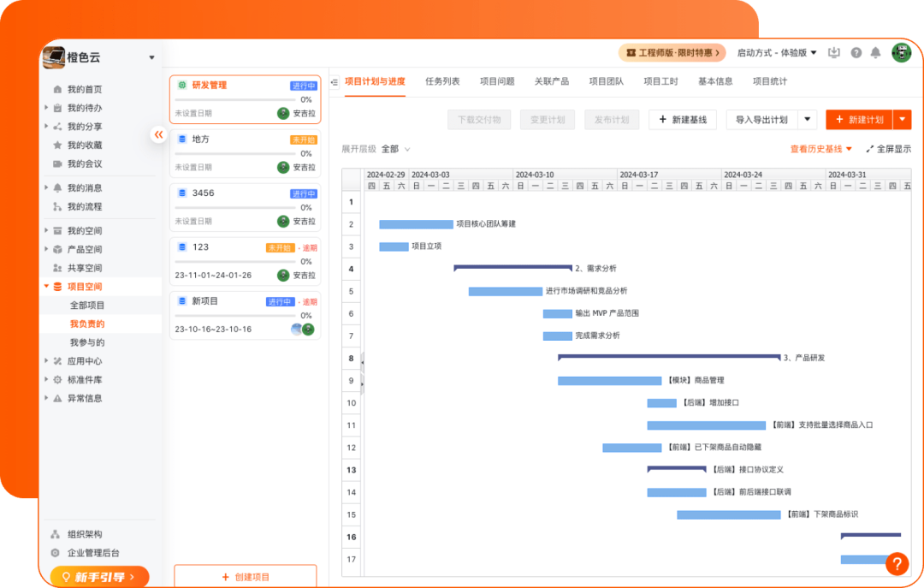Click the orange floating help bubble bottom-right
This screenshot has width=924, height=588.
click(x=897, y=564)
